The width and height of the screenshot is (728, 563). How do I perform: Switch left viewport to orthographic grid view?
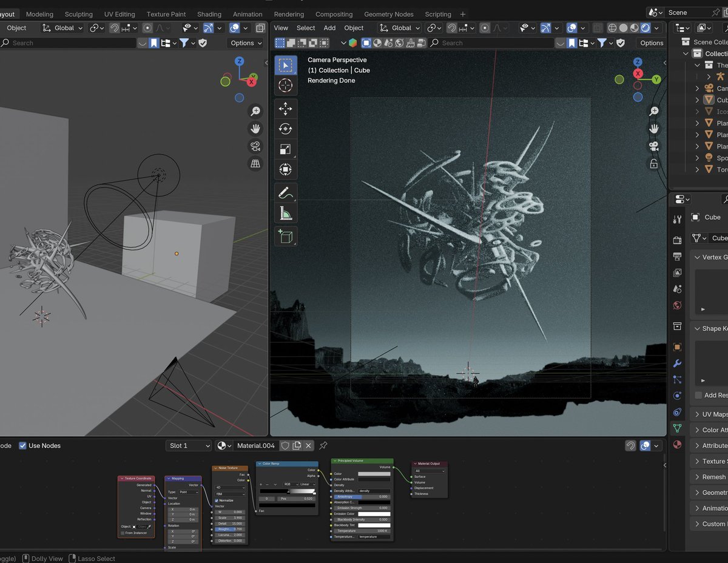coord(255,164)
